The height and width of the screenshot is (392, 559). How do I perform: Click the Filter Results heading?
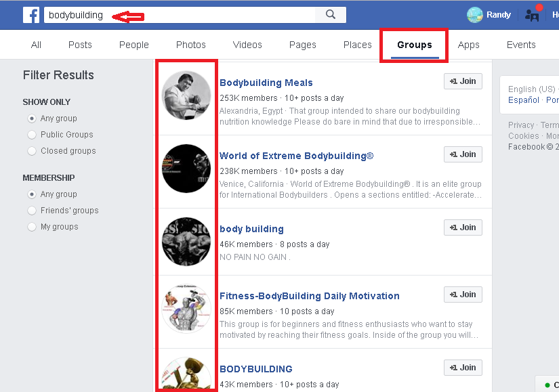tap(58, 75)
